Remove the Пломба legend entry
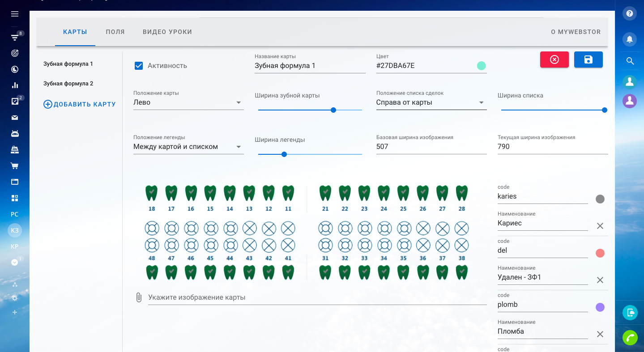The image size is (644, 352). pyautogui.click(x=600, y=334)
